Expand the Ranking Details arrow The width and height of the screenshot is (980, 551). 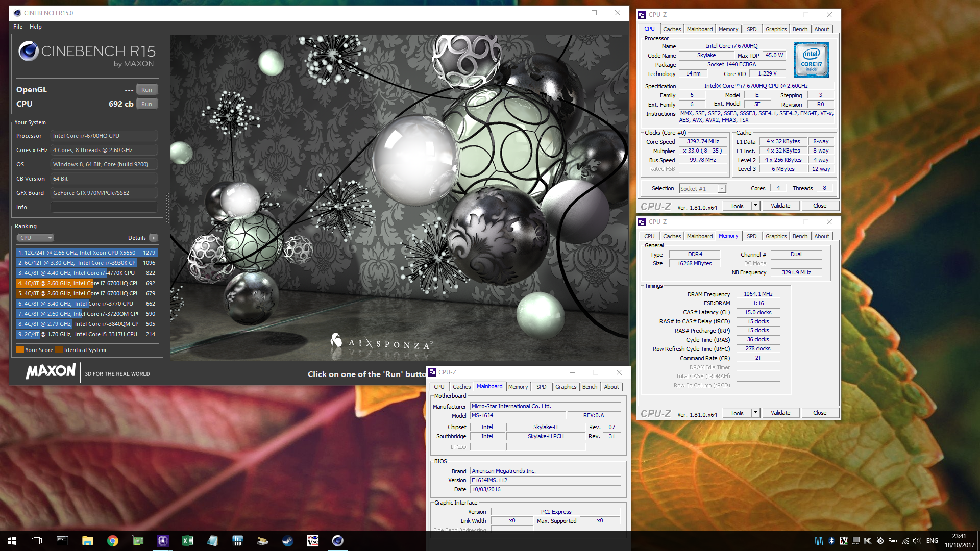[x=153, y=238]
